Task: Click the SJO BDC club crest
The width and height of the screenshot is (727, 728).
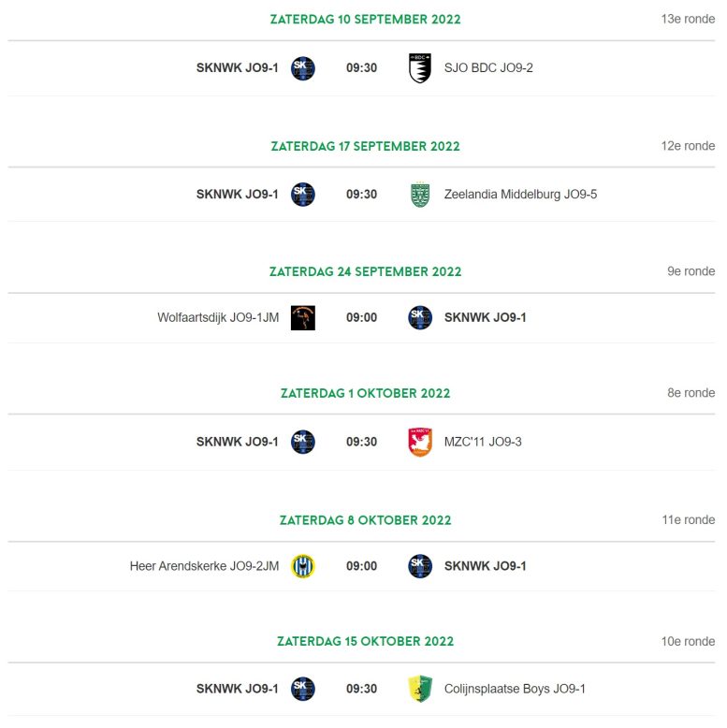Action: (x=420, y=67)
